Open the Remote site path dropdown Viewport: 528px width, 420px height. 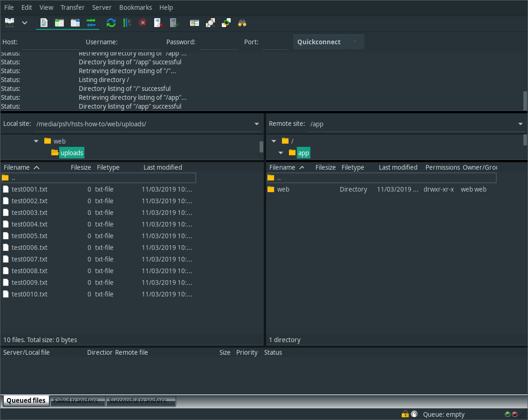tap(520, 124)
